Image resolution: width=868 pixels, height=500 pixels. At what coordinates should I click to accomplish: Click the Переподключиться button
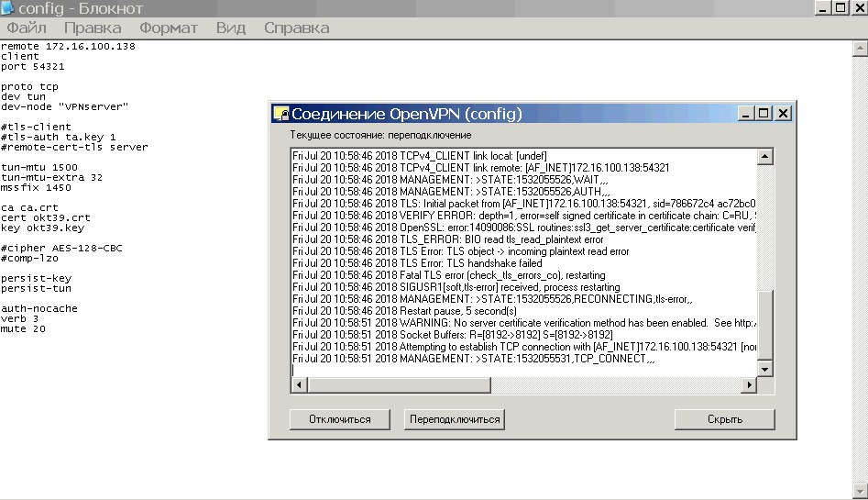pyautogui.click(x=455, y=419)
